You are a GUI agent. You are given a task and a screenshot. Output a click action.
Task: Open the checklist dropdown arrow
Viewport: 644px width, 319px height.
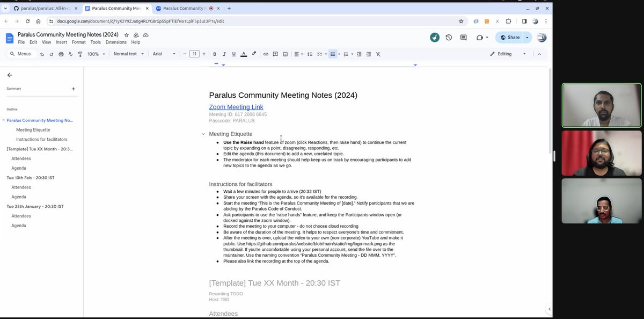(x=326, y=54)
